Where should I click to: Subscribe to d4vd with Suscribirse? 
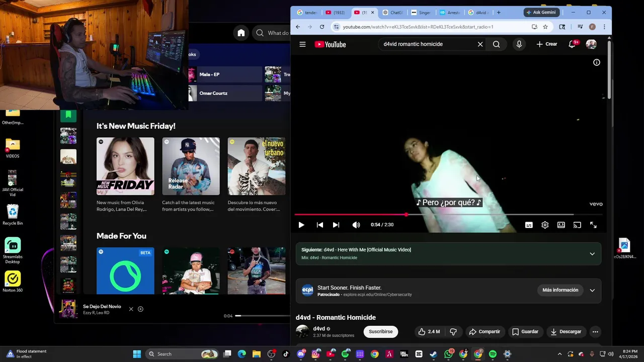click(380, 331)
